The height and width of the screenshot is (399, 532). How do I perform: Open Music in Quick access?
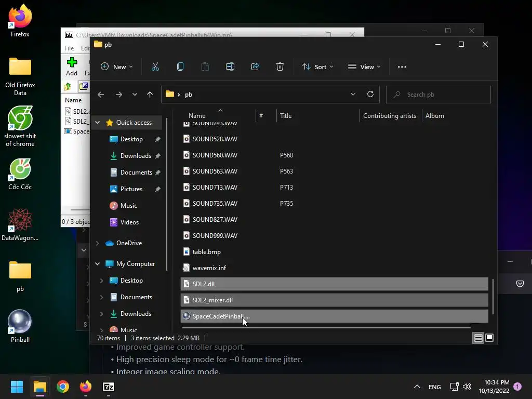129,206
